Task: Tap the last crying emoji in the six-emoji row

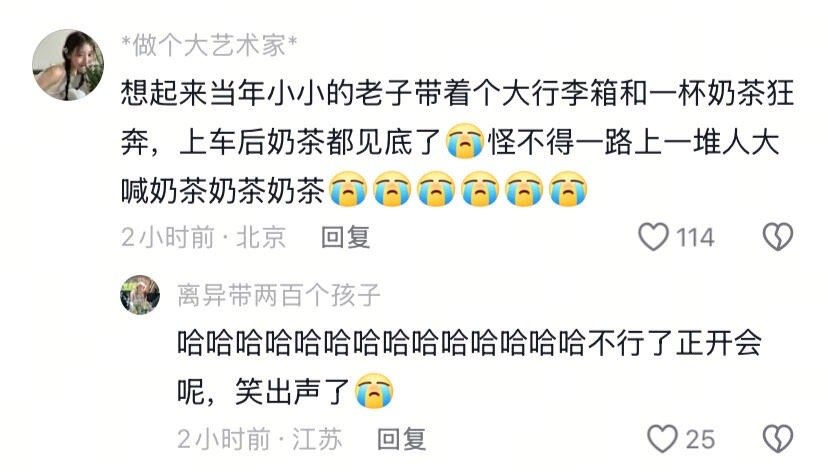Action: (568, 188)
